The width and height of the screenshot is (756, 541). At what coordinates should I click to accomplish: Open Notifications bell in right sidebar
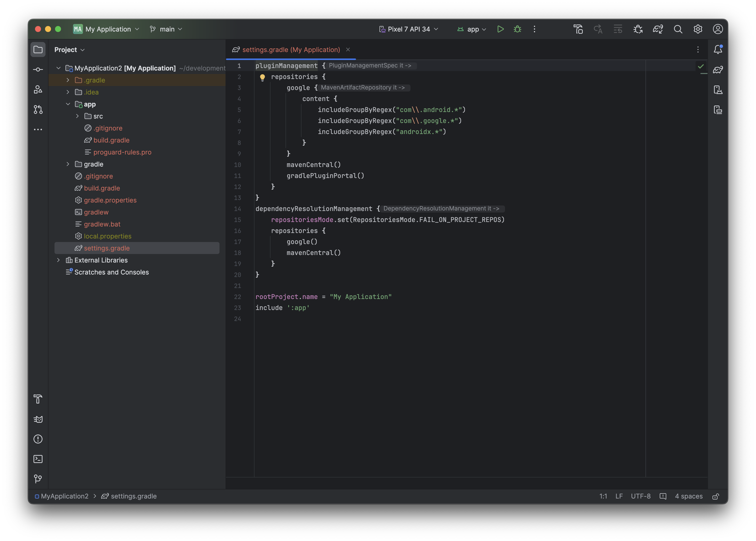(x=718, y=50)
